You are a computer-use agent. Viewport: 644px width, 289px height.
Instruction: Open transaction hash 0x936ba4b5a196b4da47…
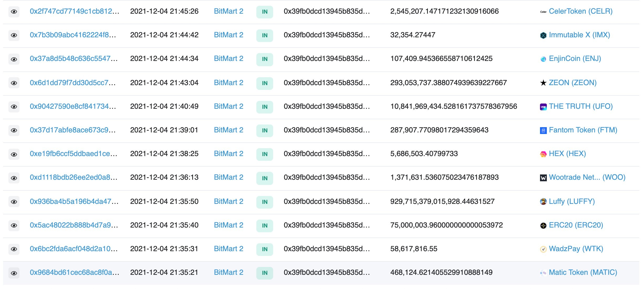(x=74, y=202)
